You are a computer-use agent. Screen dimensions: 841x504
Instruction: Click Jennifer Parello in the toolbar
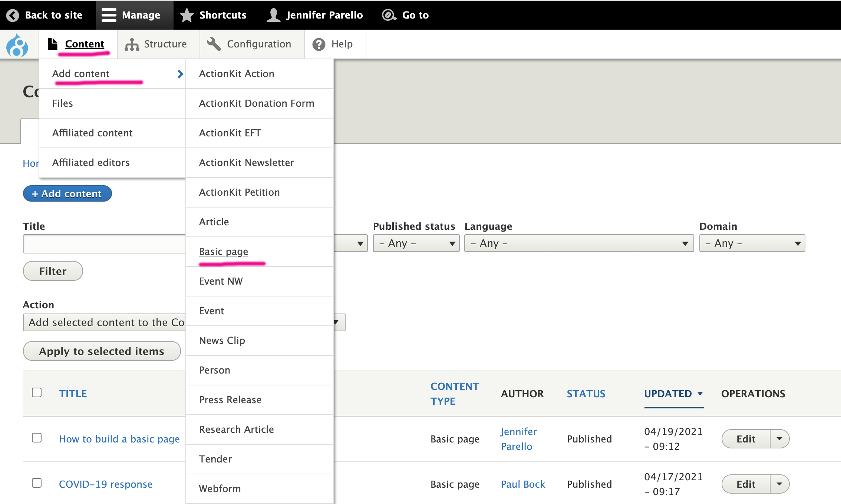315,15
